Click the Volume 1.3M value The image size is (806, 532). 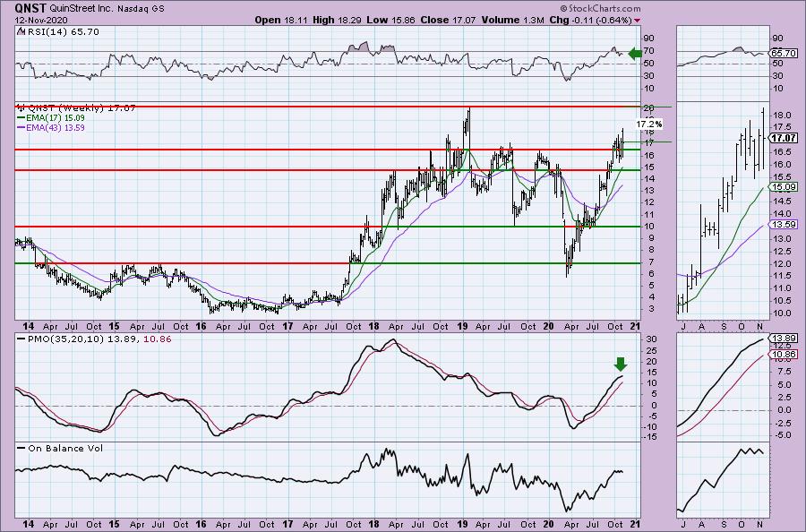(x=512, y=20)
